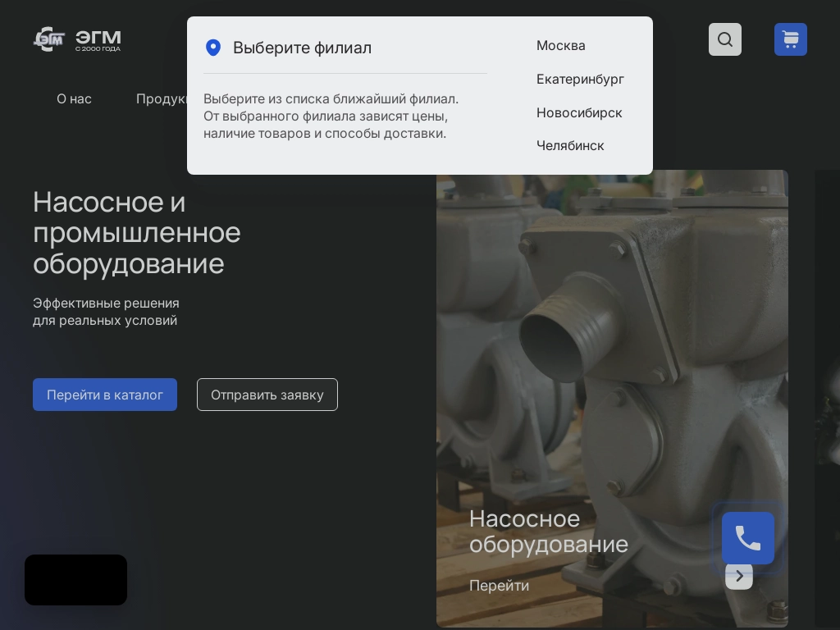Open the search magnifier button
The width and height of the screenshot is (840, 630).
point(725,39)
